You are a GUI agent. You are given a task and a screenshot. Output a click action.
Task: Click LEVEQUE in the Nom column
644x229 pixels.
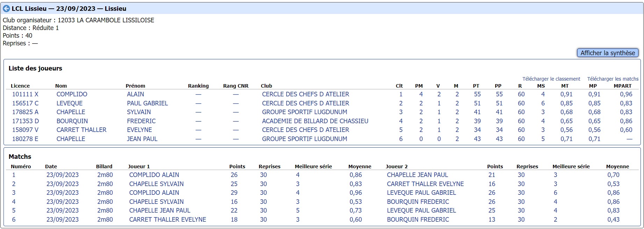70,103
